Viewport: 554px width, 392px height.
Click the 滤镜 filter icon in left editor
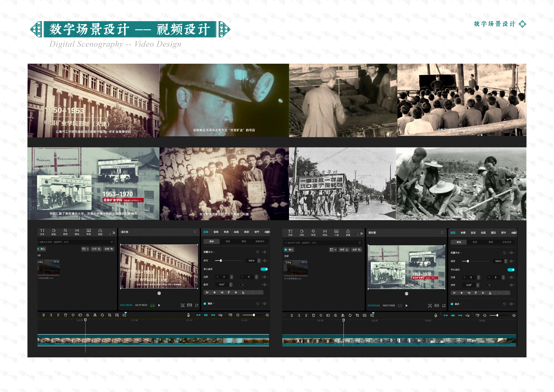point(100,232)
